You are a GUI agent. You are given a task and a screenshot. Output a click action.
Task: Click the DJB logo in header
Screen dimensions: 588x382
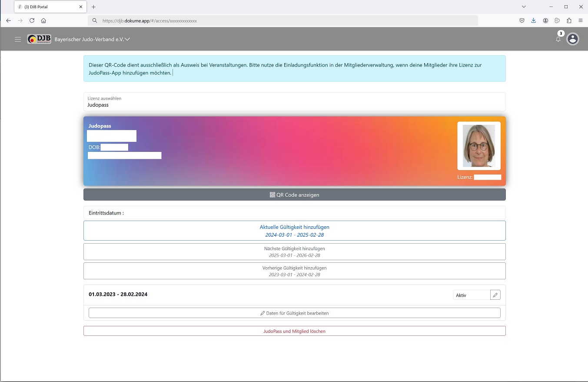(39, 39)
